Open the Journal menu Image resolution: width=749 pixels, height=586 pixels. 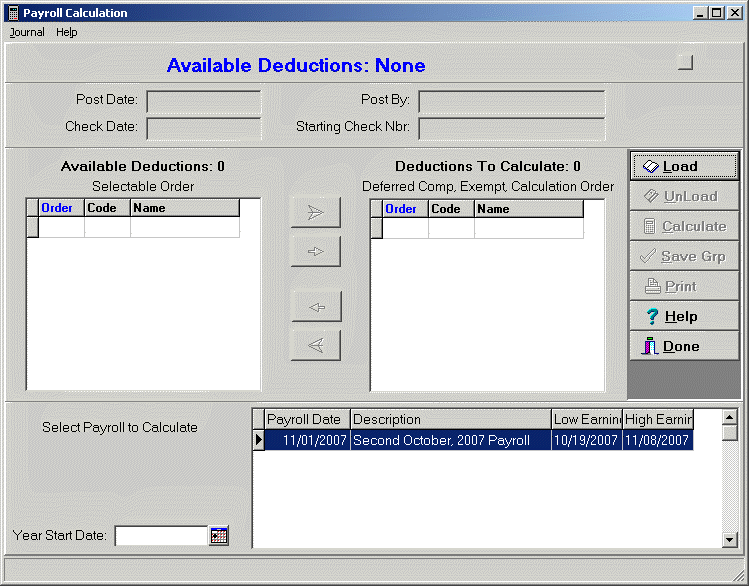coord(27,32)
